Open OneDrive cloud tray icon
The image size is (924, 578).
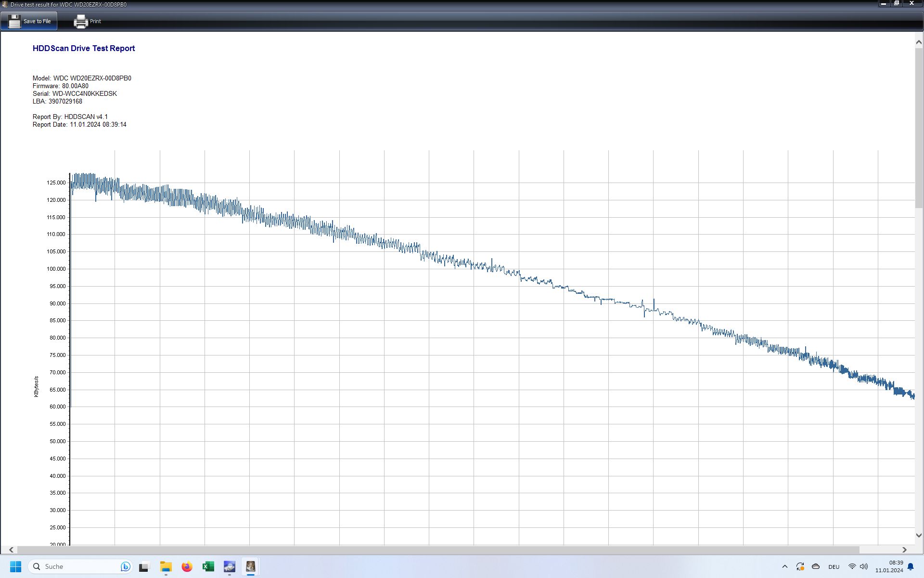tap(815, 566)
